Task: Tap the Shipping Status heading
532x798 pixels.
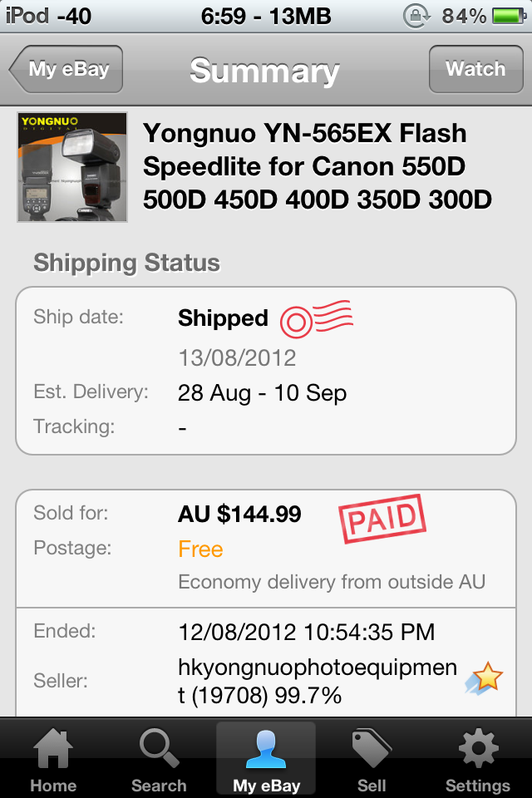Action: coord(126,264)
